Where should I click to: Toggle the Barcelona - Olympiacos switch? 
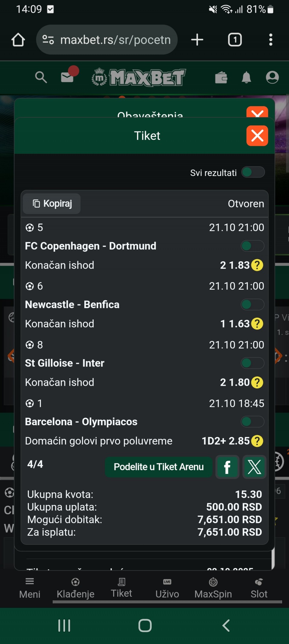point(252,422)
